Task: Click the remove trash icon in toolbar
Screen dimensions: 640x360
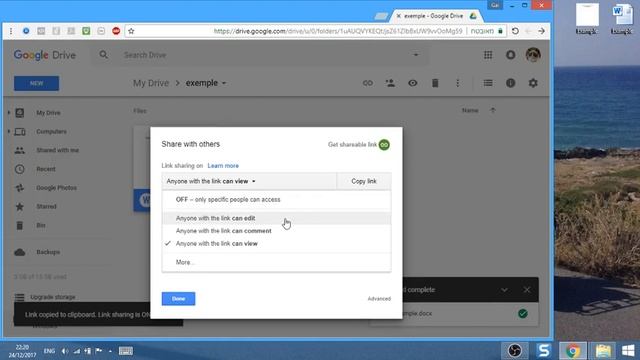Action: [435, 83]
